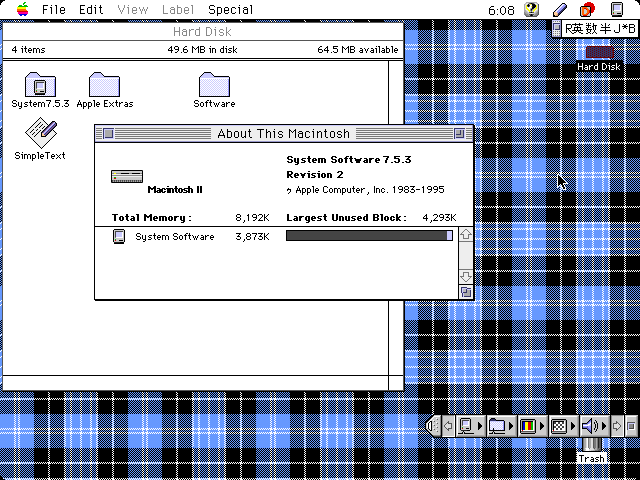Image resolution: width=640 pixels, height=480 pixels.
Task: Open the pencil input method menu
Action: coord(560,9)
